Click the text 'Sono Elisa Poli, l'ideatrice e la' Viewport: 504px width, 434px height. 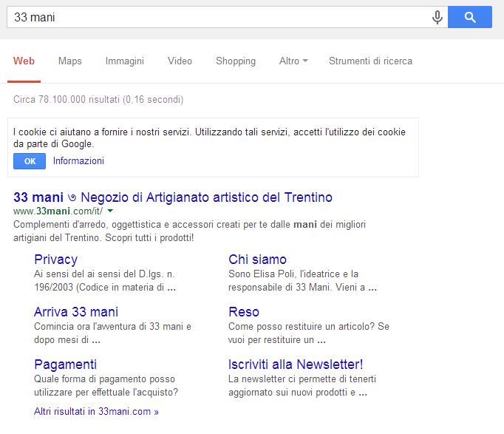tap(293, 274)
